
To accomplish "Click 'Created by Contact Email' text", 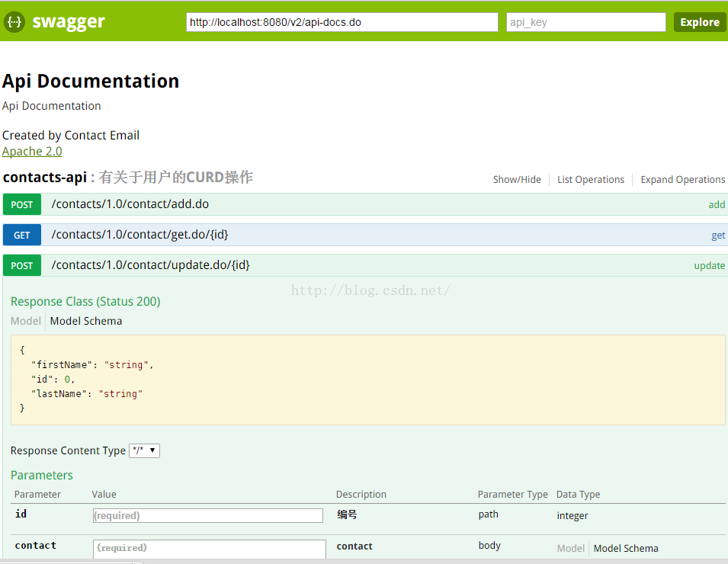I will tap(71, 136).
